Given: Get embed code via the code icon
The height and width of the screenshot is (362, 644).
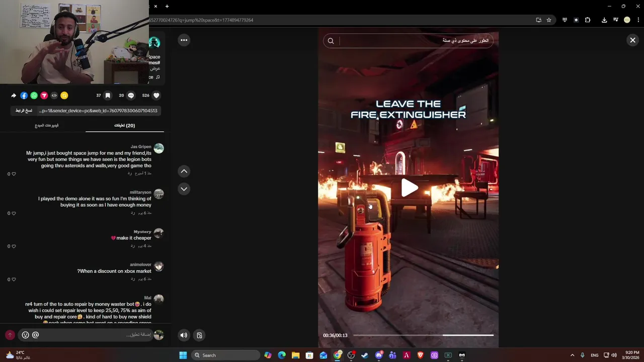Looking at the screenshot, I should (54, 96).
